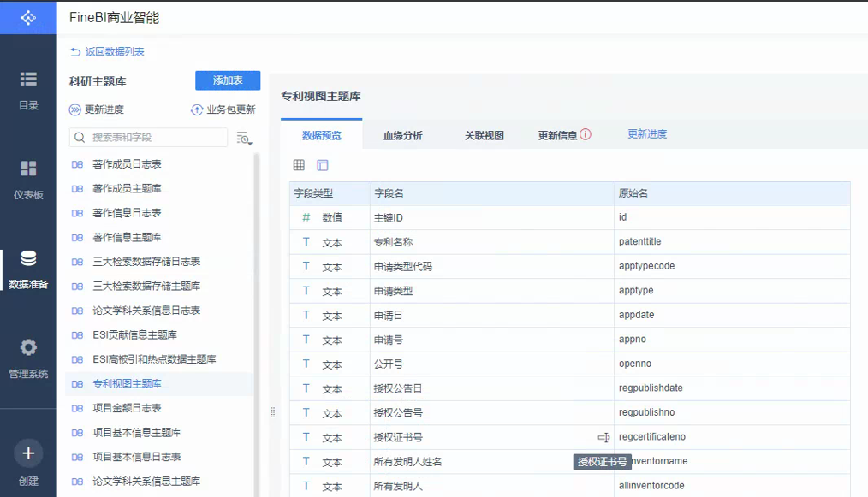The height and width of the screenshot is (497, 868).
Task: Open the search filter options dropdown
Action: [x=244, y=138]
